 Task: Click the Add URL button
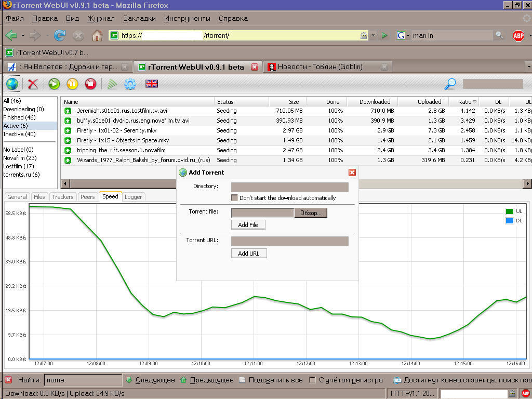248,253
